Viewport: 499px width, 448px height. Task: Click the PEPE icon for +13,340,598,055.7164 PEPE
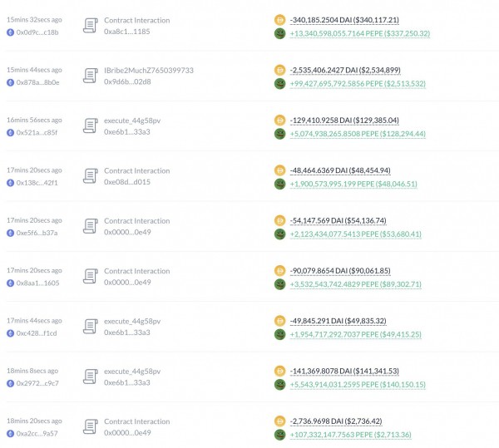pos(280,34)
